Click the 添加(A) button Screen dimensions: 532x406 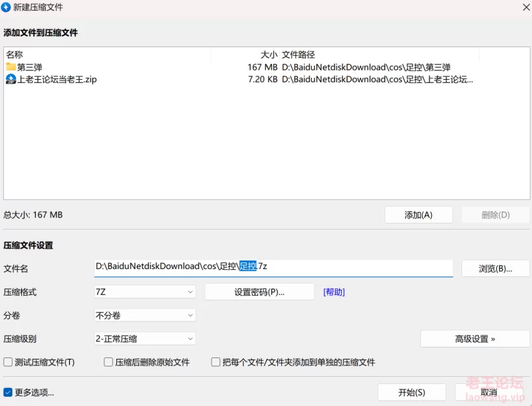click(x=418, y=215)
